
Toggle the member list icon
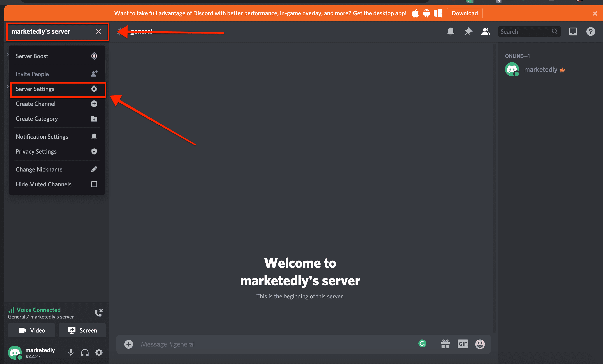486,31
